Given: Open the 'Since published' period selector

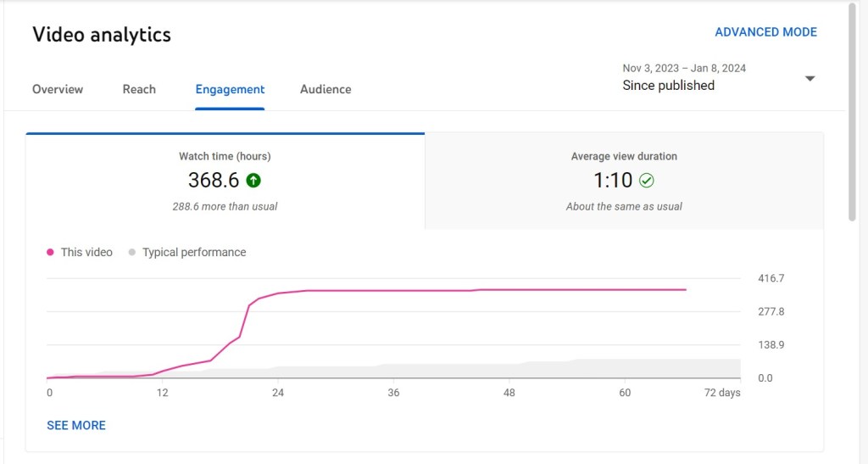Looking at the screenshot, I should (668, 85).
